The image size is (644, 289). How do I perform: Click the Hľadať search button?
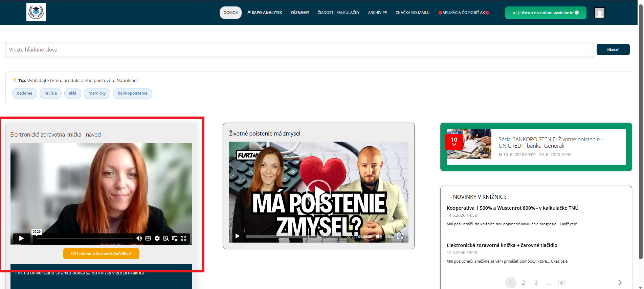pos(613,49)
